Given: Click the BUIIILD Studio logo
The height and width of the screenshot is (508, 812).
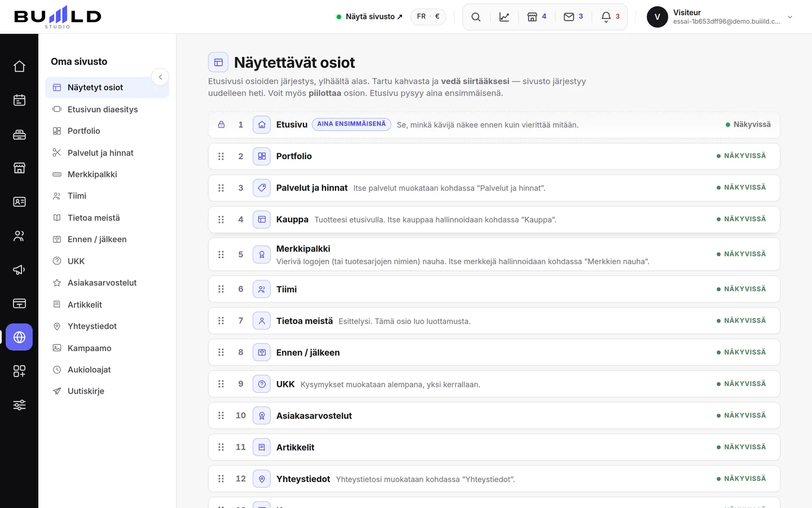Looking at the screenshot, I should click(58, 17).
